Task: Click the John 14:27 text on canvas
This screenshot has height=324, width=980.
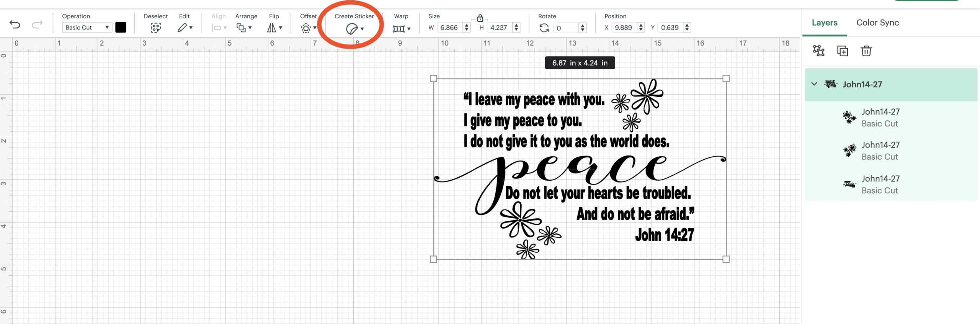Action: tap(665, 235)
